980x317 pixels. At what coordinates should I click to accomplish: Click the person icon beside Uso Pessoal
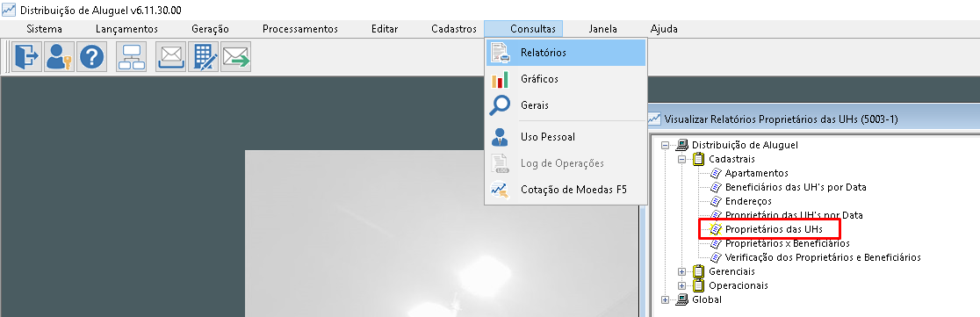point(500,137)
